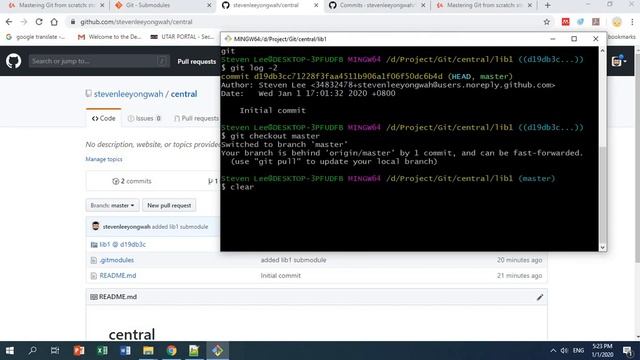Image resolution: width=640 pixels, height=360 pixels.
Task: Open Pull requests in GitHub header
Action: pyautogui.click(x=197, y=62)
